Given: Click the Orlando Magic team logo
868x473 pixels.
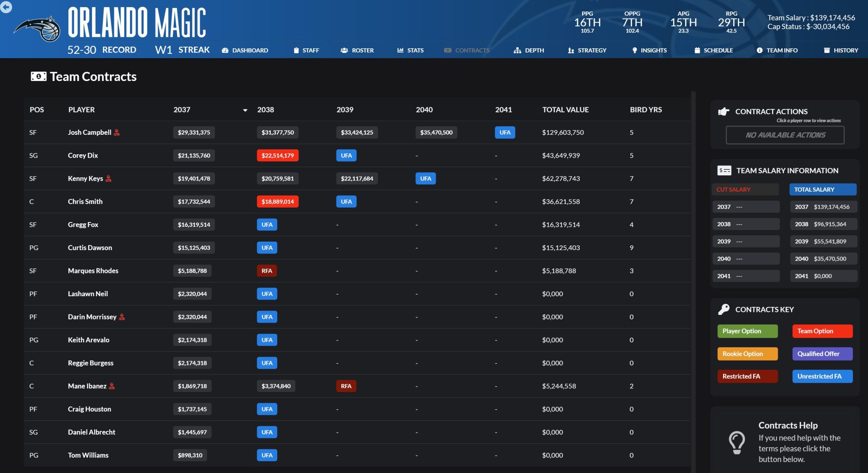Looking at the screenshot, I should (38, 29).
